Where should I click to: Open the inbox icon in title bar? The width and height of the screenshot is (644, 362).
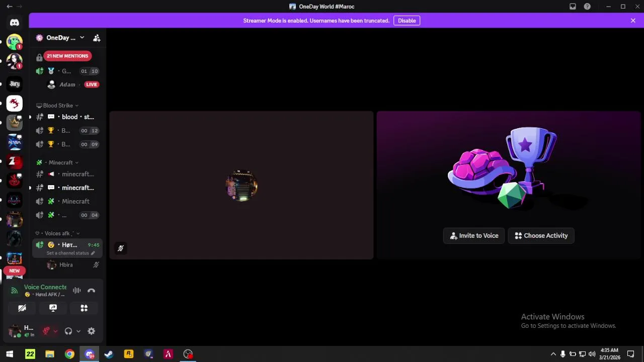click(573, 7)
